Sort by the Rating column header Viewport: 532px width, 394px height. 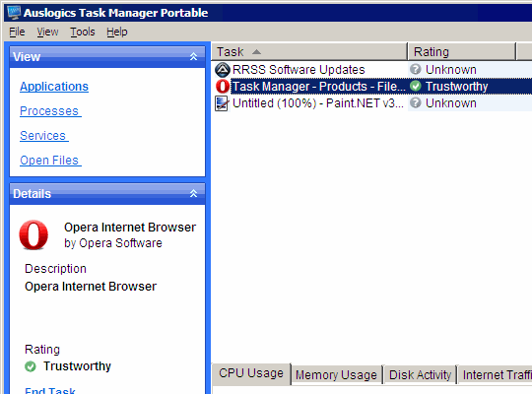[x=461, y=52]
